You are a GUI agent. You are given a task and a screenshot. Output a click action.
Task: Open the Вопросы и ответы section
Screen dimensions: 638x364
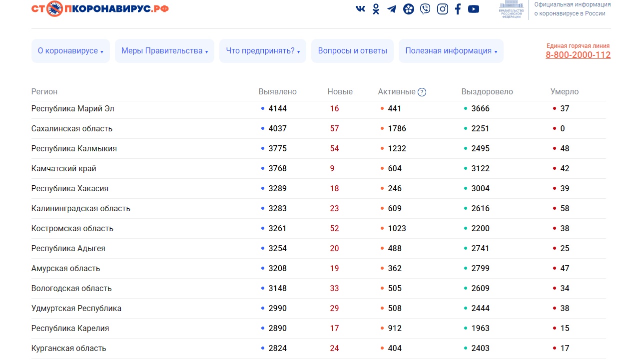pos(352,51)
